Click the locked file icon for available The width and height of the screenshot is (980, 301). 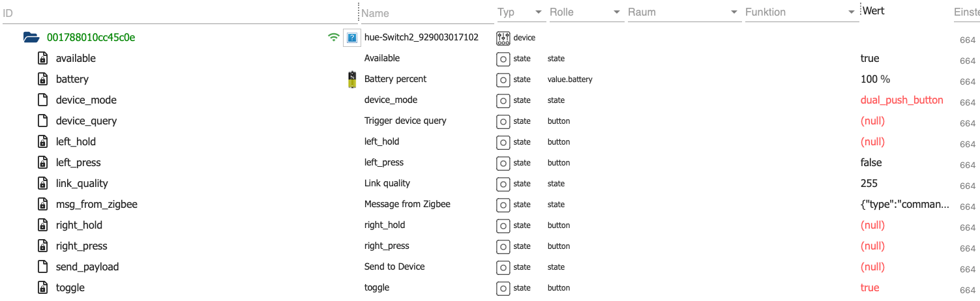(42, 59)
